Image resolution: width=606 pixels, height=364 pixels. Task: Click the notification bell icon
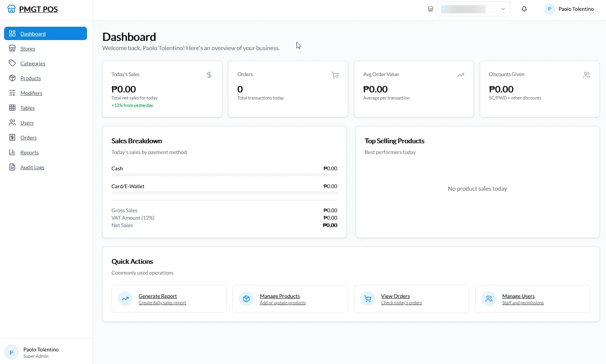(524, 9)
